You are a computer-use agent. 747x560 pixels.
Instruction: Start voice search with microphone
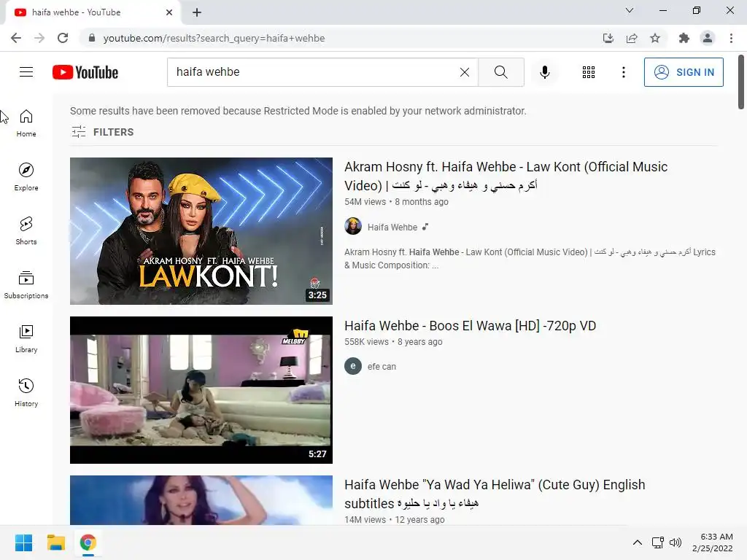coord(544,72)
